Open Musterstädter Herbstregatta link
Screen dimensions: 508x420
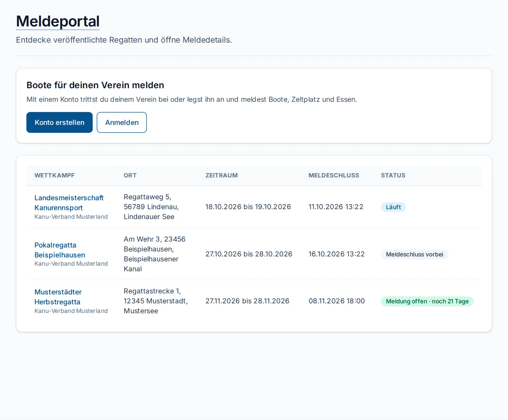coord(58,297)
